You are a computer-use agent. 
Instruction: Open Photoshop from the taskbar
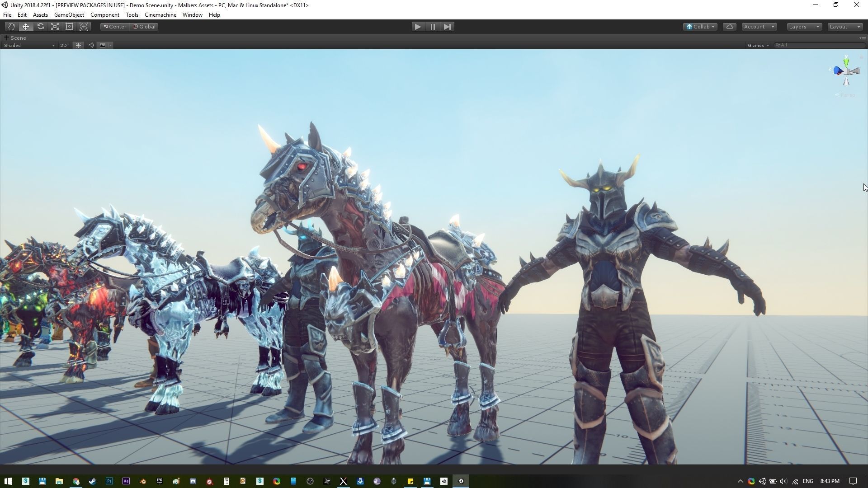click(109, 481)
